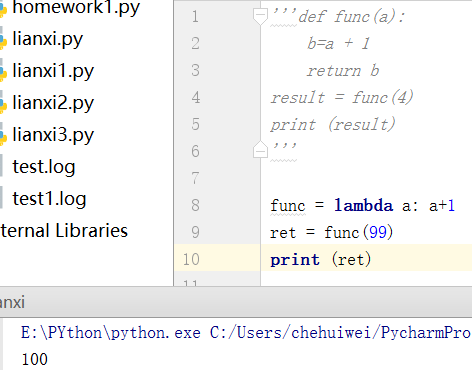Click python.exe command line in console

(246, 332)
